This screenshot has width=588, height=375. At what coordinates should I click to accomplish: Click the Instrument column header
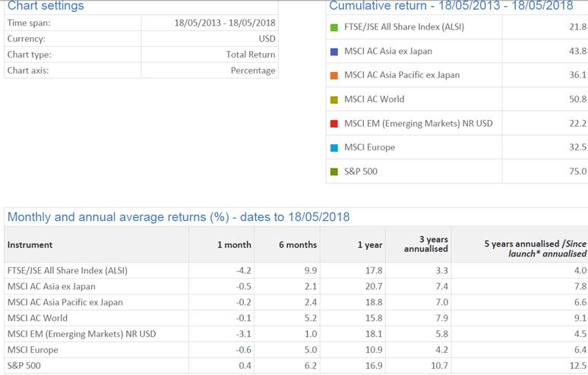(30, 245)
